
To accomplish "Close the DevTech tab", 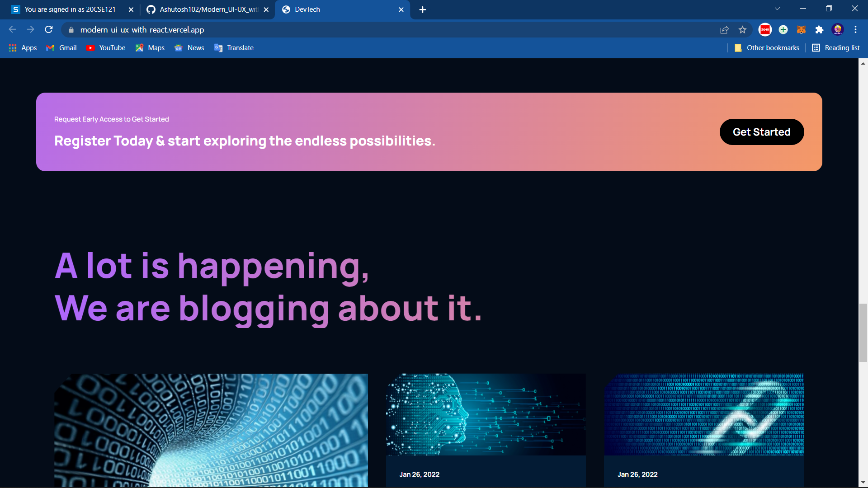I will (401, 9).
